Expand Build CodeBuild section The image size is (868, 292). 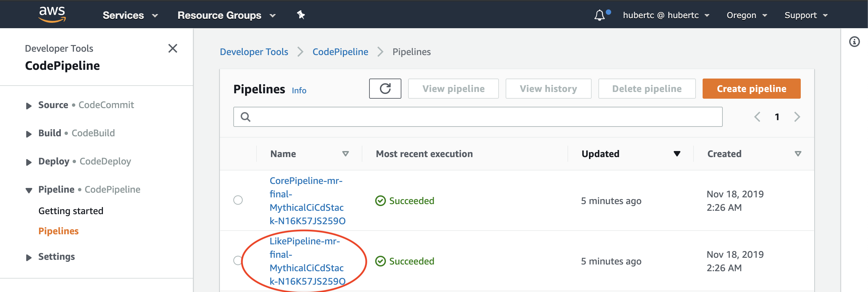pos(29,134)
